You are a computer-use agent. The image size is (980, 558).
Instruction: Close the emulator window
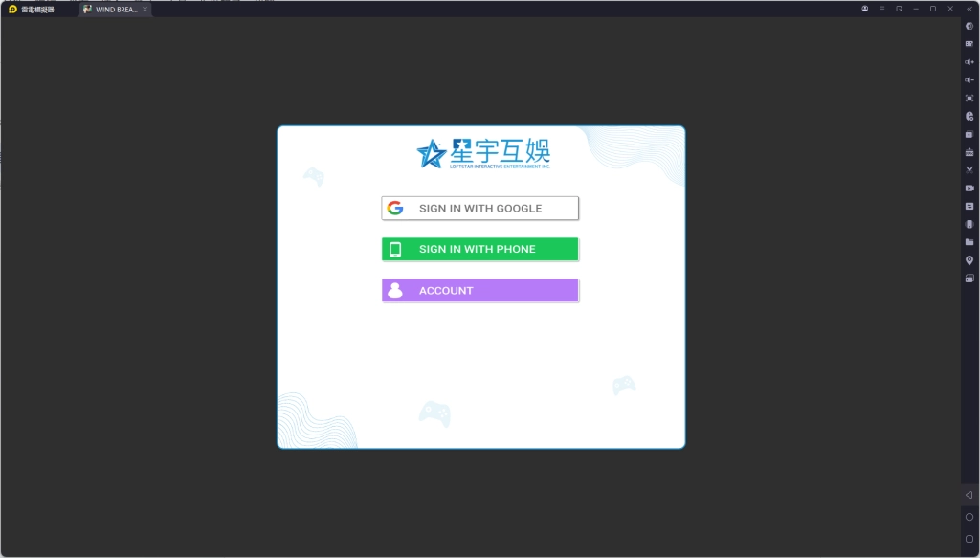tap(950, 9)
